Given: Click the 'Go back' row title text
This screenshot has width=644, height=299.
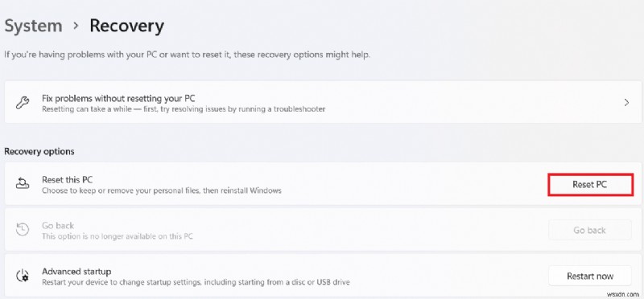Looking at the screenshot, I should coord(58,226).
